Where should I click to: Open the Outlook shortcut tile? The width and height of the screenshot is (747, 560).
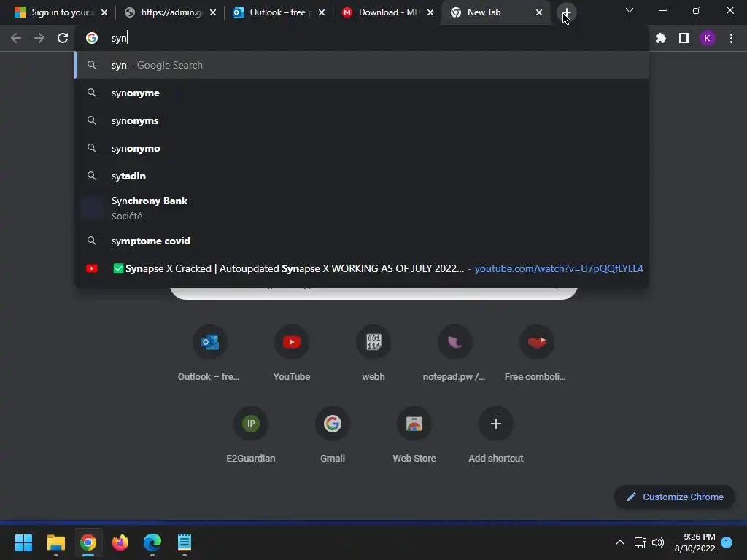coord(209,354)
